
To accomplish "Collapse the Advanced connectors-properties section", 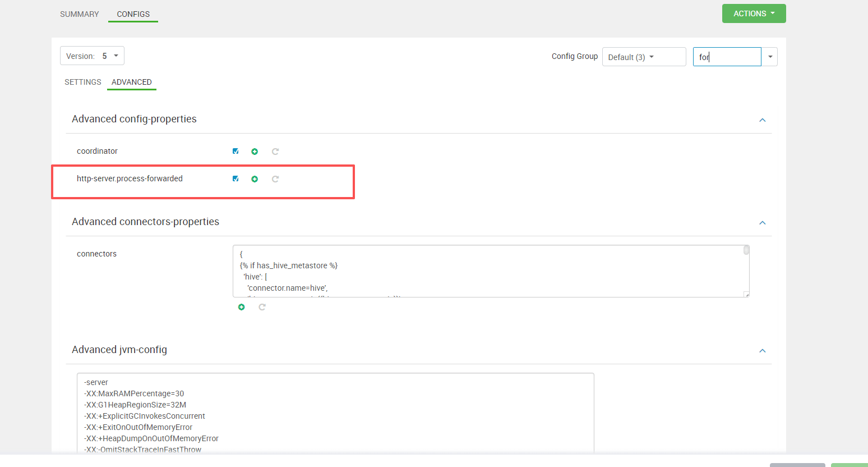I will [762, 223].
